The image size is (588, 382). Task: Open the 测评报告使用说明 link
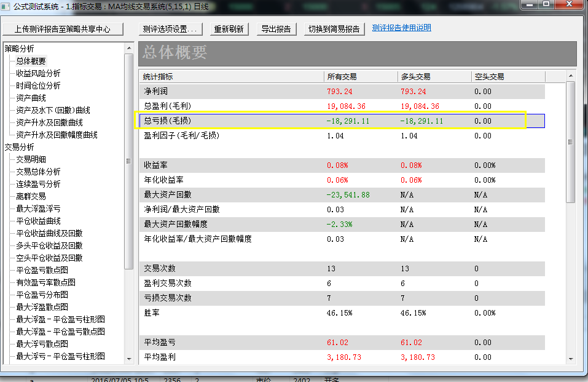[401, 28]
